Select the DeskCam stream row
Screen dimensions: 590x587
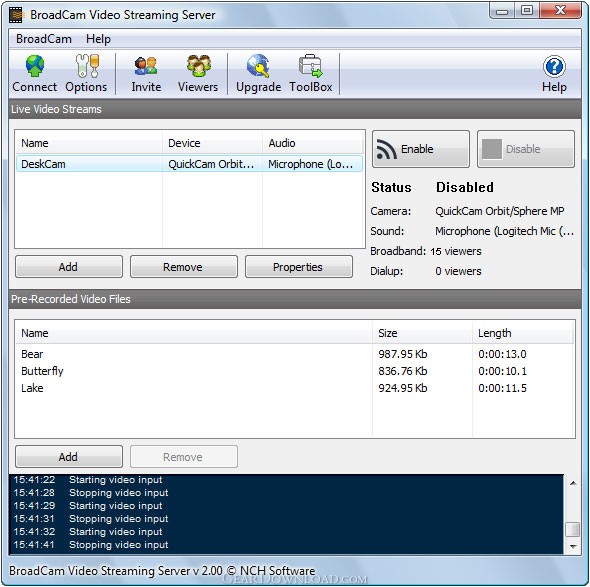[x=189, y=164]
